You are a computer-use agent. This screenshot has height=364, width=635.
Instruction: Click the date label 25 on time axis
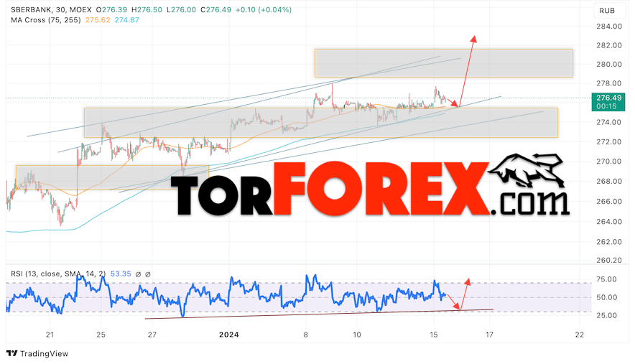(101, 335)
